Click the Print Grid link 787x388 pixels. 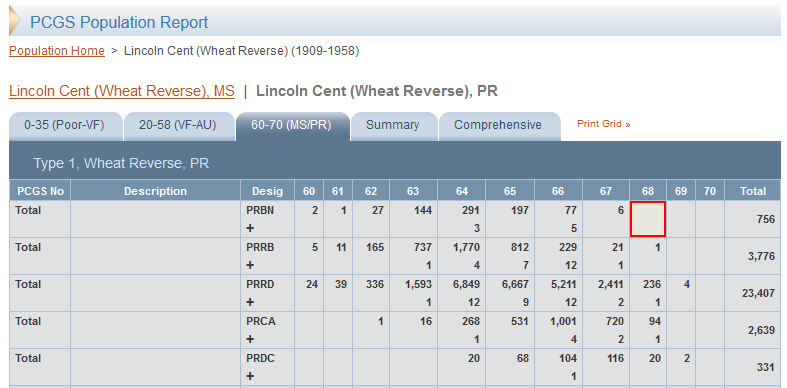click(x=603, y=123)
